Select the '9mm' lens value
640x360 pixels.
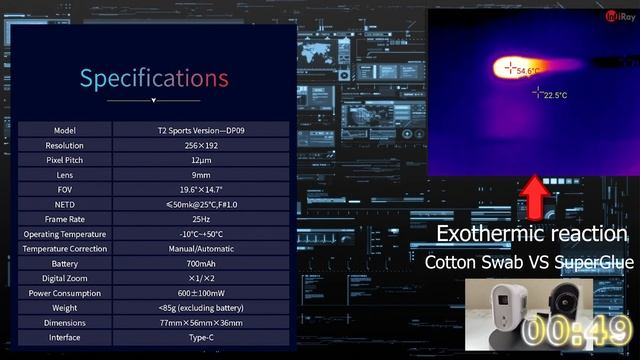pyautogui.click(x=201, y=175)
